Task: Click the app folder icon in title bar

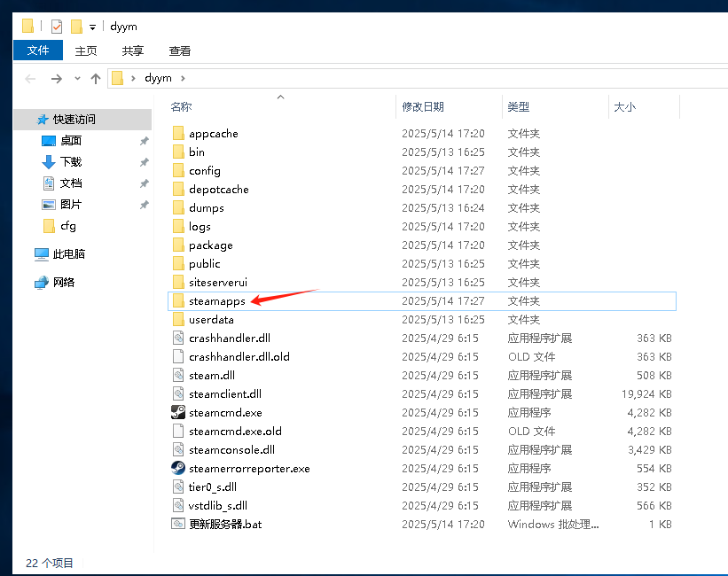Action: 27,26
